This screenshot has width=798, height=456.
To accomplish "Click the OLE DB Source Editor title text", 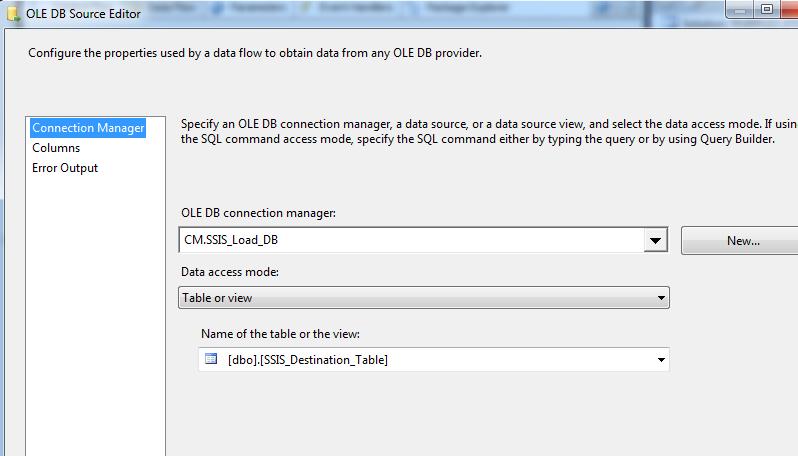I will 83,14.
